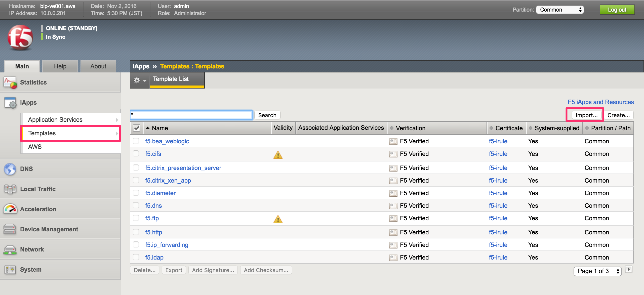Select the Template List tab
The height and width of the screenshot is (295, 644).
(x=177, y=80)
